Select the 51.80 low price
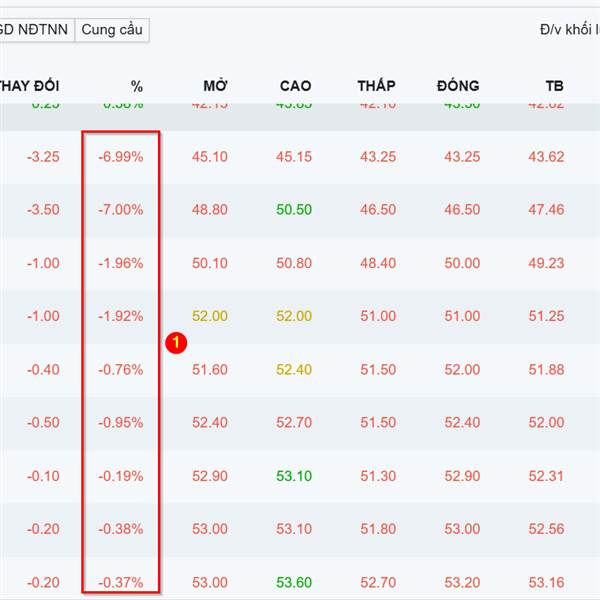This screenshot has width=600, height=600. click(x=378, y=529)
